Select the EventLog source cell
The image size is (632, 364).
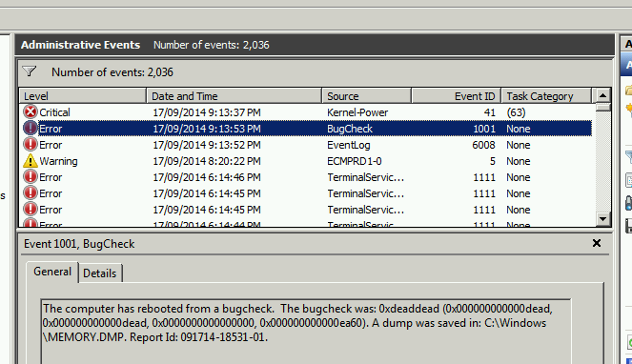pos(349,145)
